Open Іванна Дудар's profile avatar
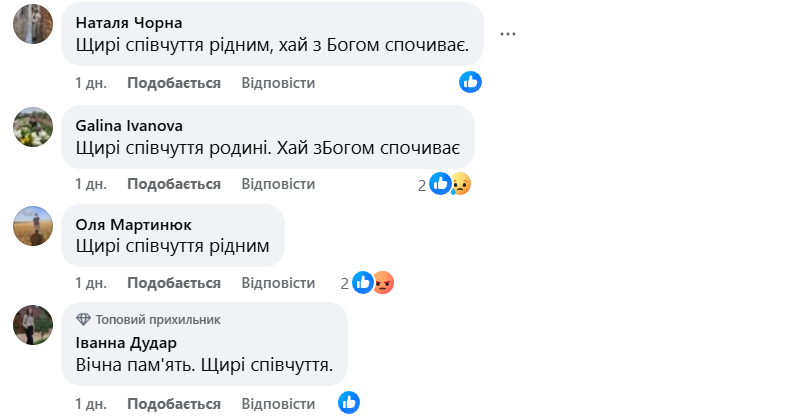The width and height of the screenshot is (803, 420). pos(33,325)
